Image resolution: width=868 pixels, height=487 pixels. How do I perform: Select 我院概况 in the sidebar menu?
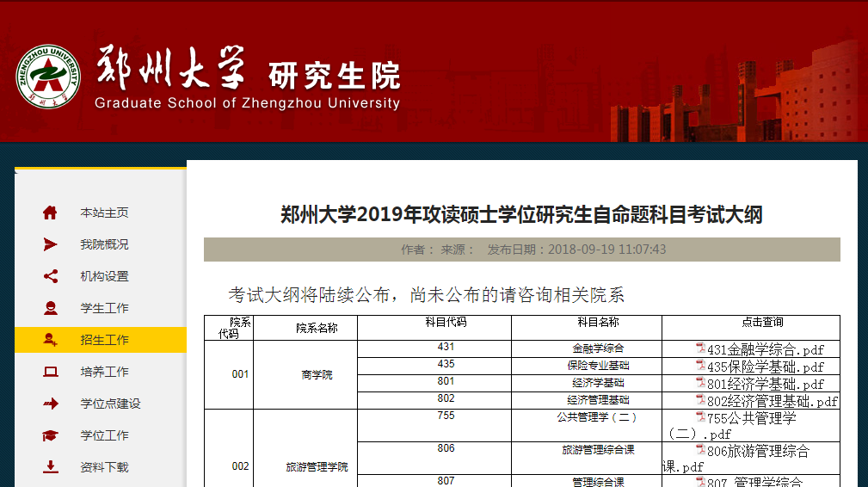pyautogui.click(x=104, y=244)
